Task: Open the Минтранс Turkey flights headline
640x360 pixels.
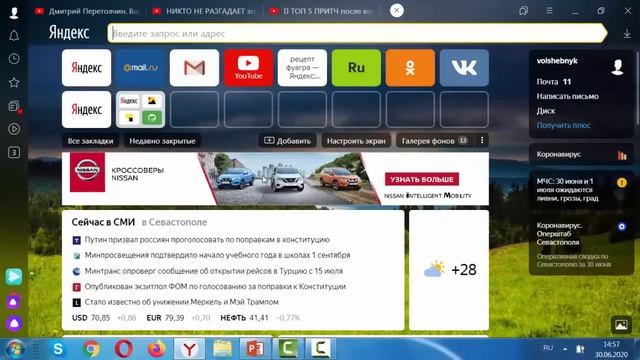Action: (x=213, y=271)
